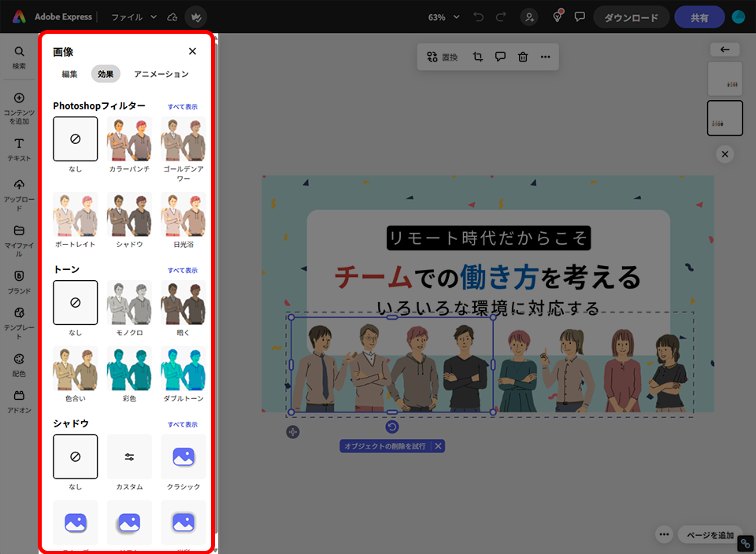
Task: Switch to the アニメーション tab
Action: click(x=161, y=74)
